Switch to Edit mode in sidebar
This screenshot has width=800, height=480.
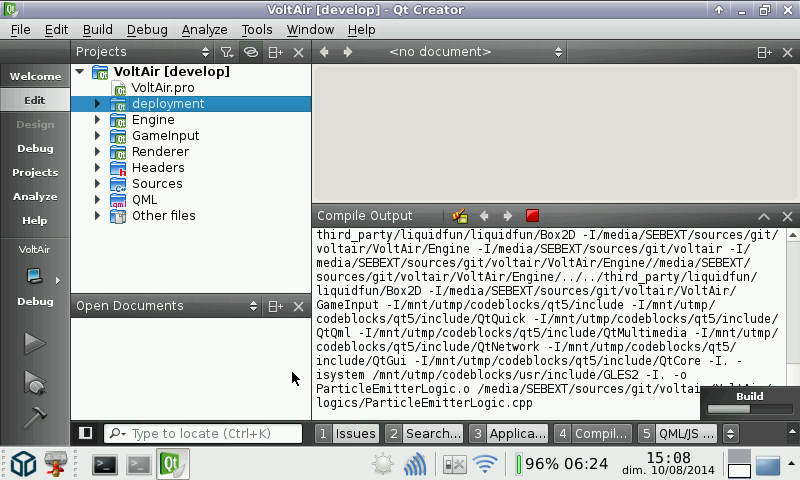click(x=35, y=100)
